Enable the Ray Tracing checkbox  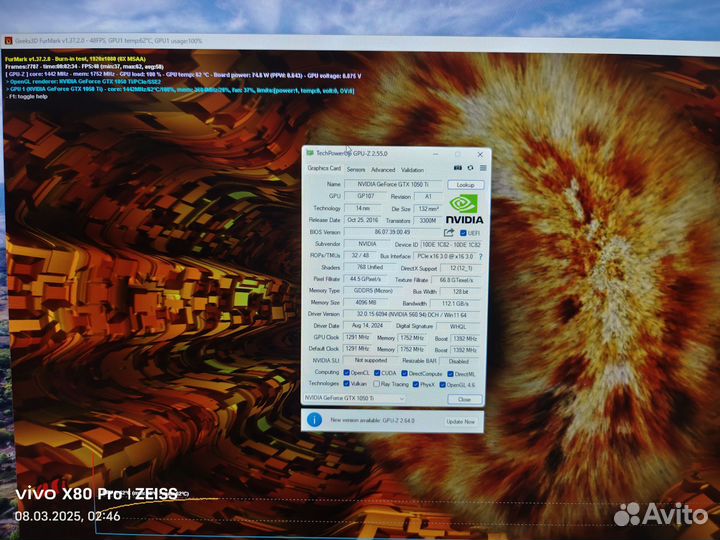(x=377, y=384)
